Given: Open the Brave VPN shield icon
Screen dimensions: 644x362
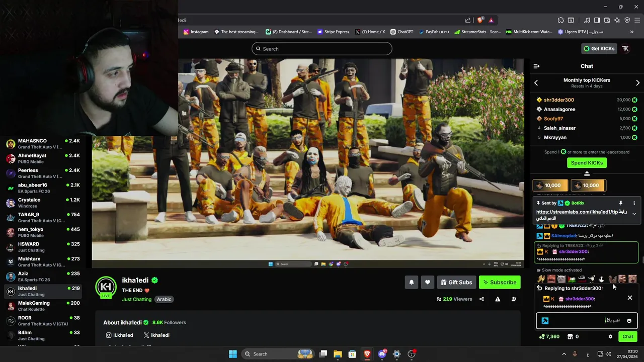Looking at the screenshot, I should [x=627, y=20].
